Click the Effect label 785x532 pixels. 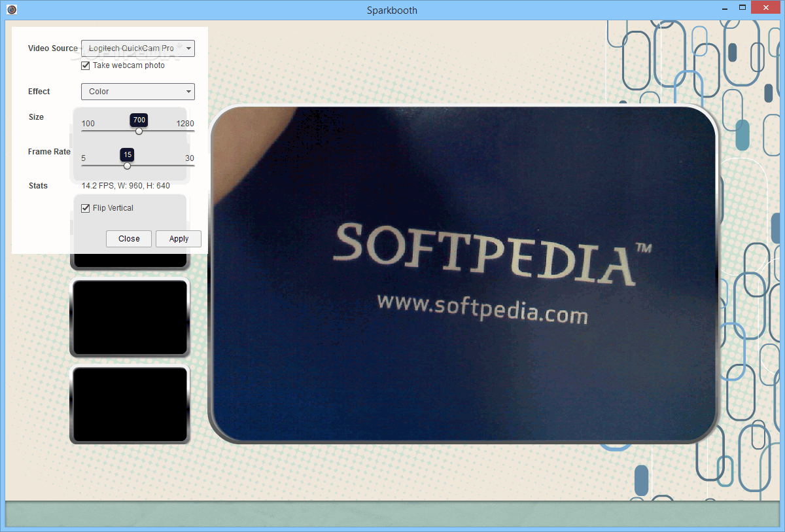click(x=39, y=92)
